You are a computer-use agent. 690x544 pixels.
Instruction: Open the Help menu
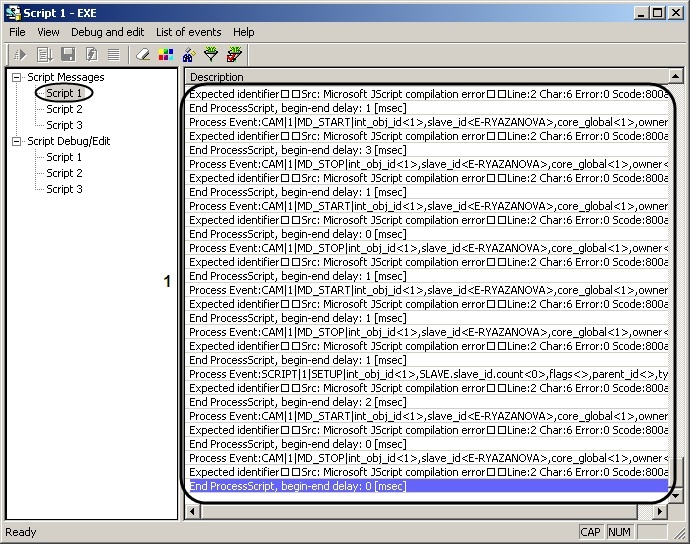(x=244, y=32)
